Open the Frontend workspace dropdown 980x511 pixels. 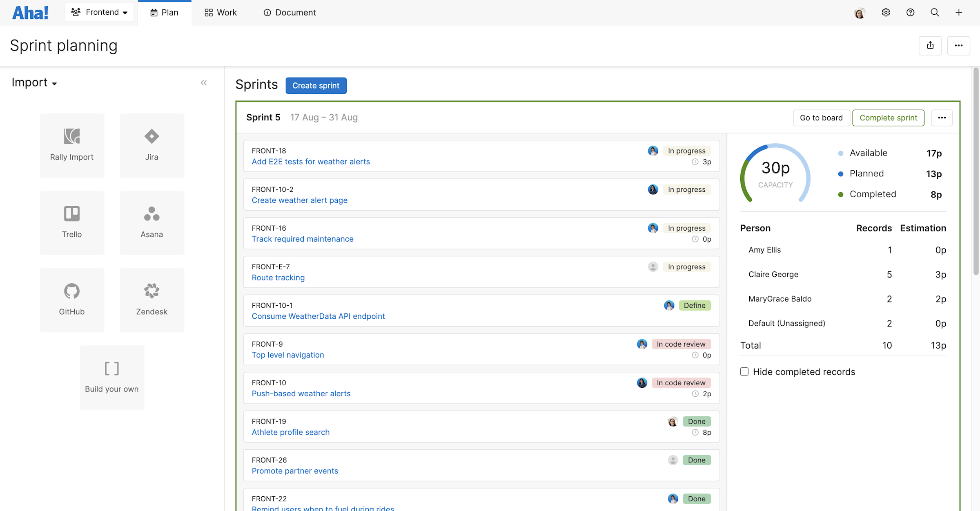[x=99, y=12]
